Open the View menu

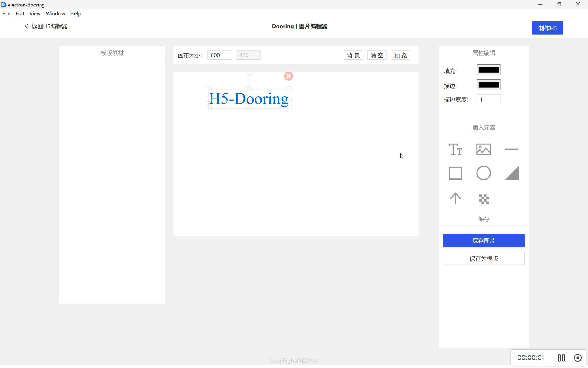pos(35,13)
